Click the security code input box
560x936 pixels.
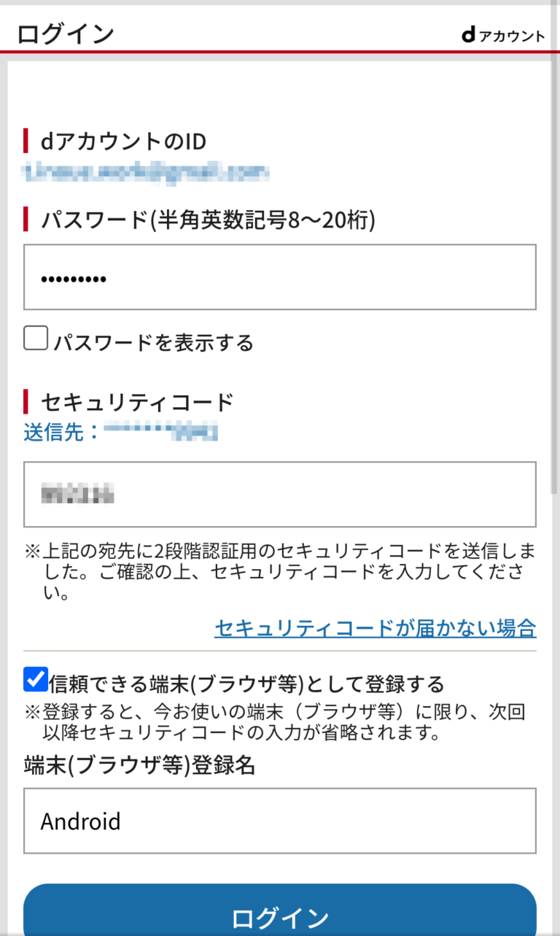point(280,494)
